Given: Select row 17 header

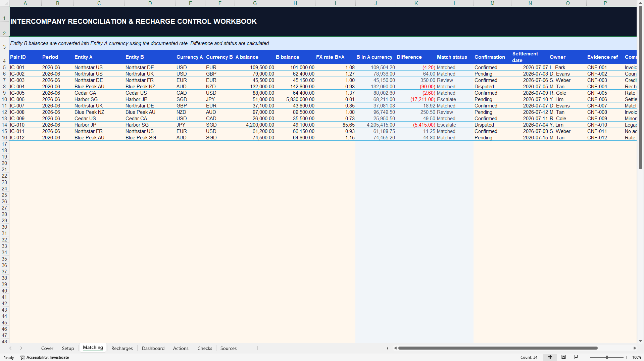Looking at the screenshot, I should (x=4, y=144).
